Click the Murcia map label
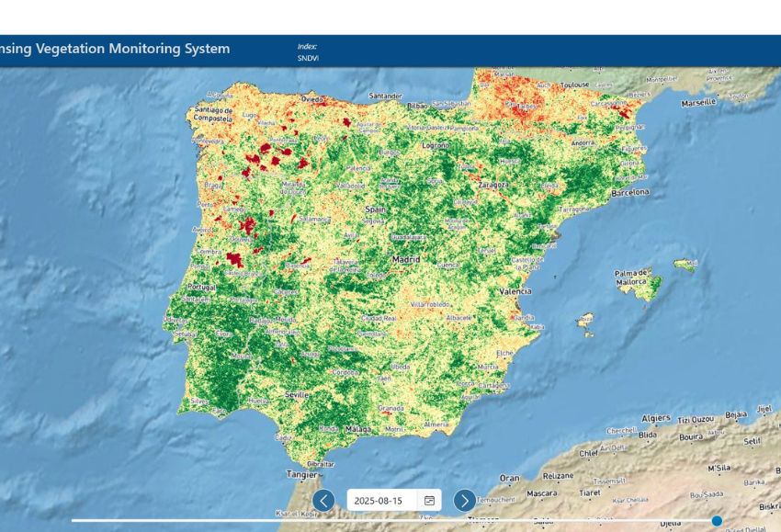 (x=488, y=367)
